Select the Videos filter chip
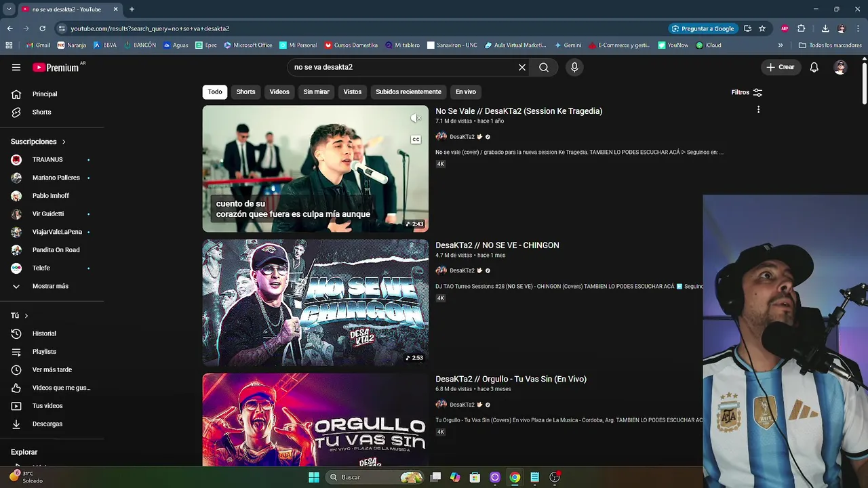 [x=279, y=92]
